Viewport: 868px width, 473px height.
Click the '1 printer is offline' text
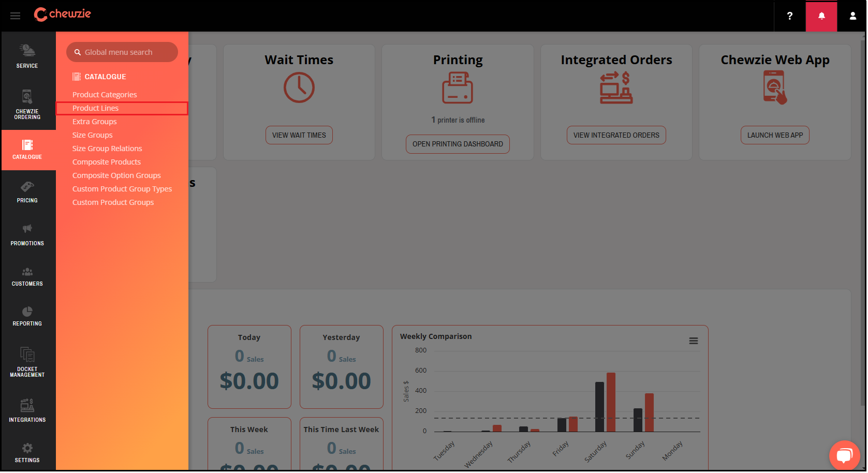[458, 120]
